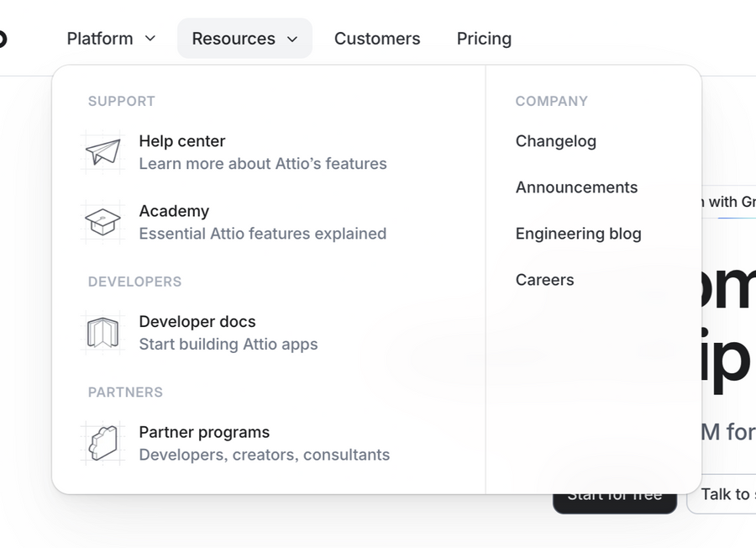Click the Start for free button
The width and height of the screenshot is (756, 548).
615,494
